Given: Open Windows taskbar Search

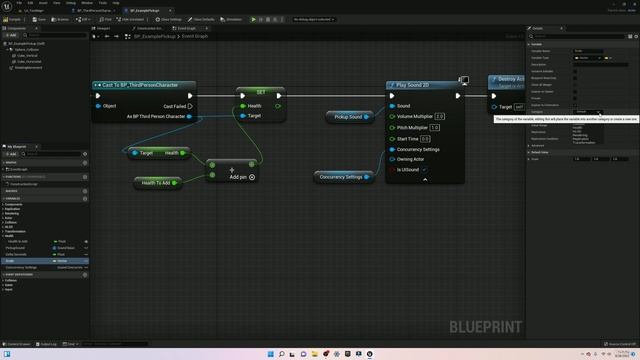Looking at the screenshot, I should (282, 354).
